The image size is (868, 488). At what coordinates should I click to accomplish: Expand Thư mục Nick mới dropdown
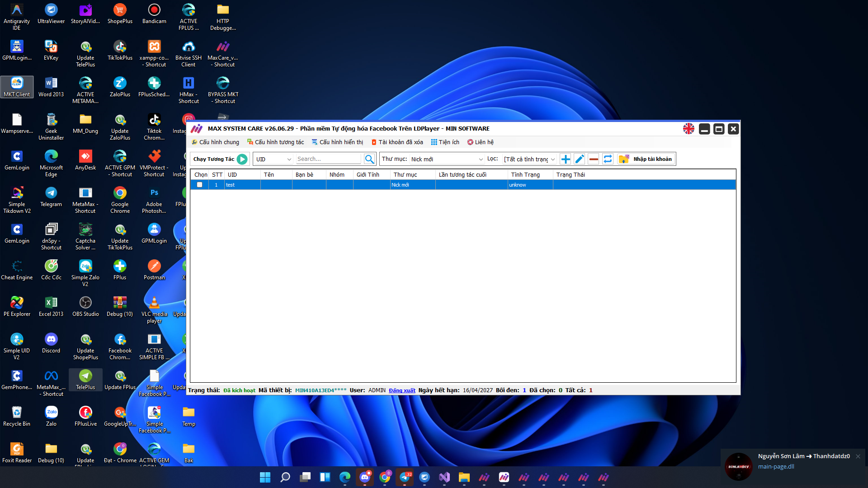coord(447,159)
